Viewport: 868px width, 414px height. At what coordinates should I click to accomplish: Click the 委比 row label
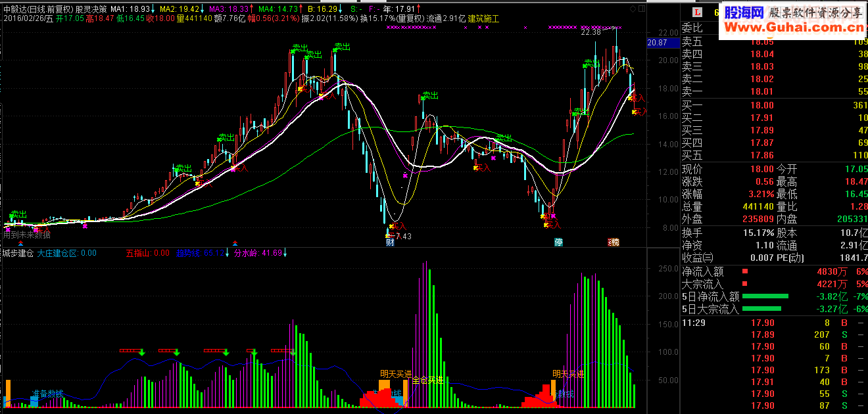click(x=692, y=28)
